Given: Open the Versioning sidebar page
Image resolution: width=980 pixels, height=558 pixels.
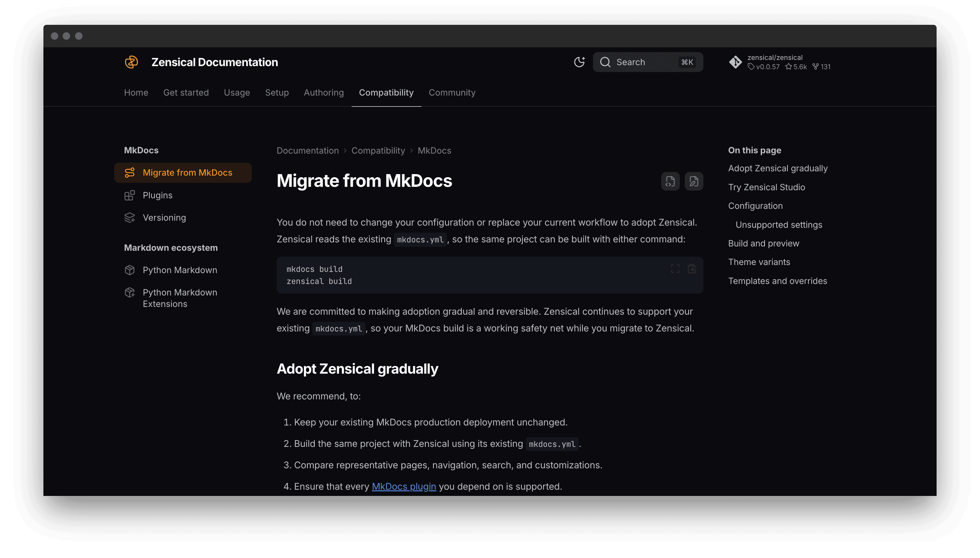Looking at the screenshot, I should tap(164, 218).
